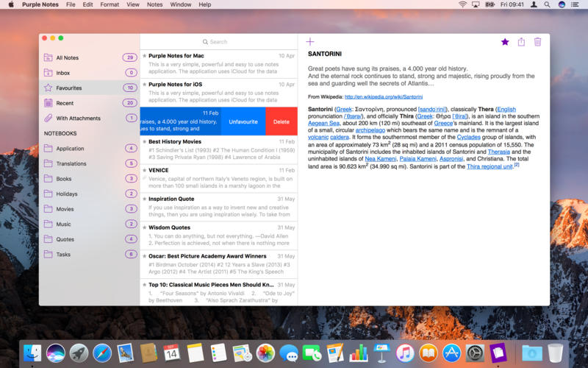Open the Tasks notebook
The width and height of the screenshot is (588, 368).
tap(90, 254)
